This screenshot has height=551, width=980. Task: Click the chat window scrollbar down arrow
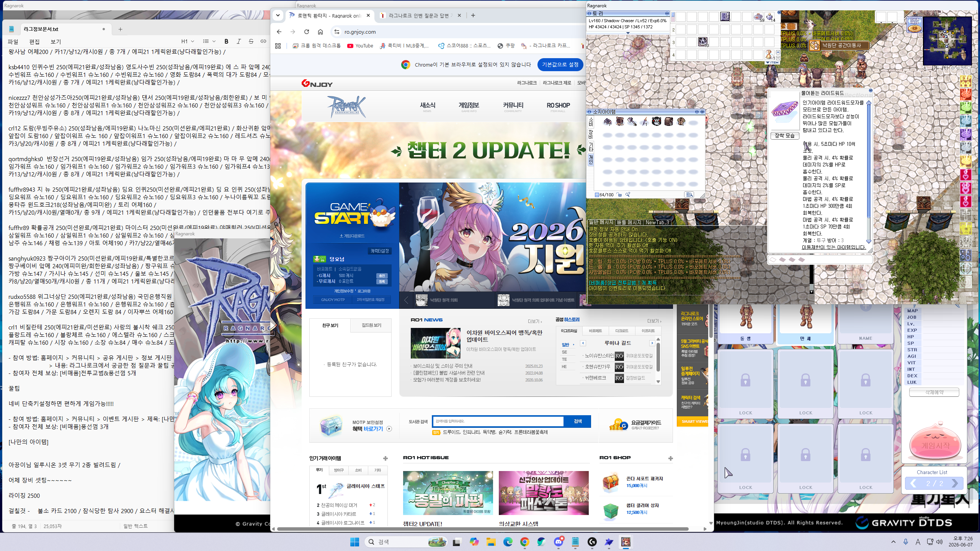pos(811,292)
